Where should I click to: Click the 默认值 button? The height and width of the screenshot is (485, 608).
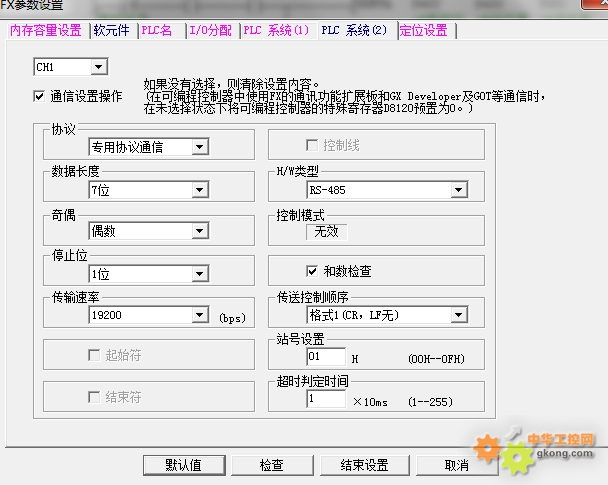click(x=184, y=465)
